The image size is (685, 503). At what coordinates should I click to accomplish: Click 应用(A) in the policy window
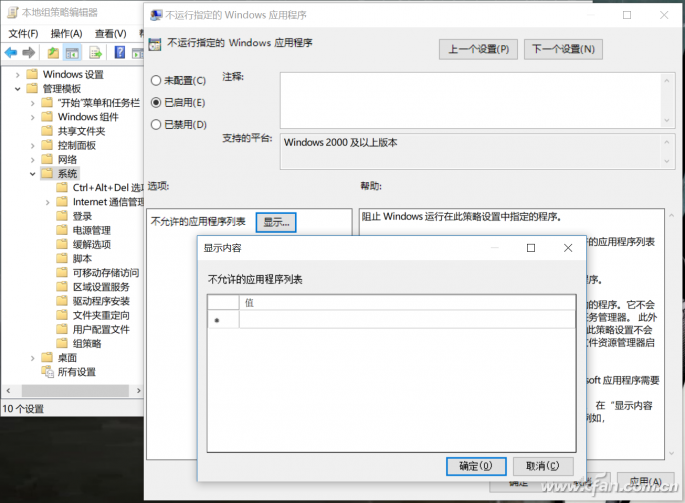(x=646, y=481)
